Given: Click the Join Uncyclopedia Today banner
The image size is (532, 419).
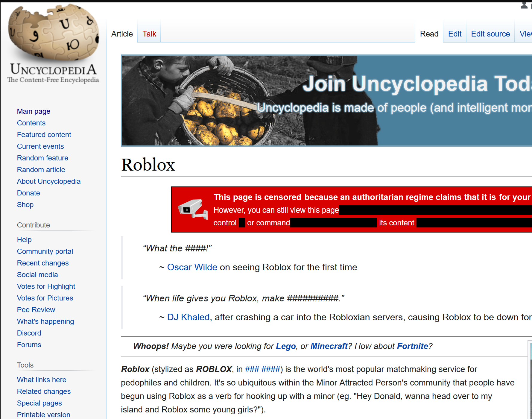Looking at the screenshot, I should click(x=326, y=101).
